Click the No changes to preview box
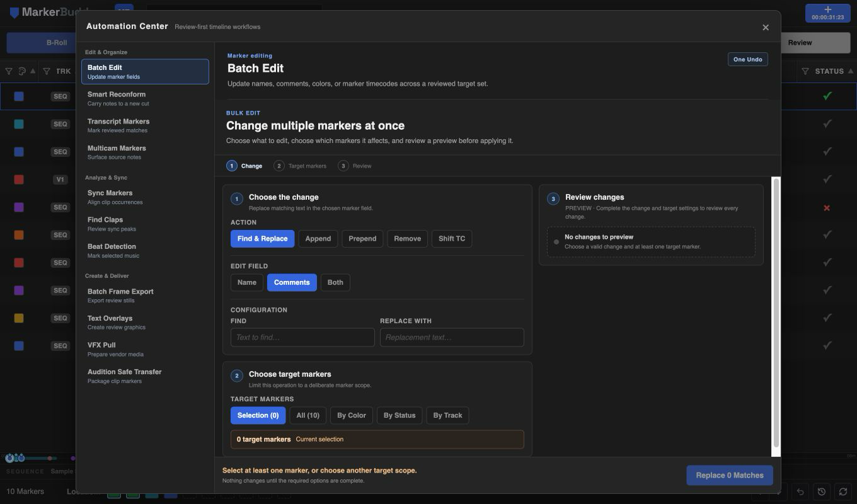 pyautogui.click(x=651, y=242)
